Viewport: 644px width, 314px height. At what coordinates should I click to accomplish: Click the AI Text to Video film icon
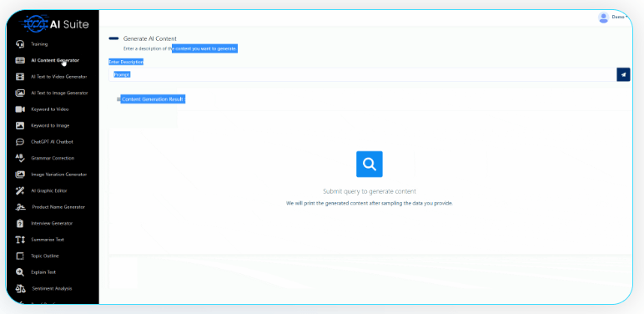click(20, 77)
